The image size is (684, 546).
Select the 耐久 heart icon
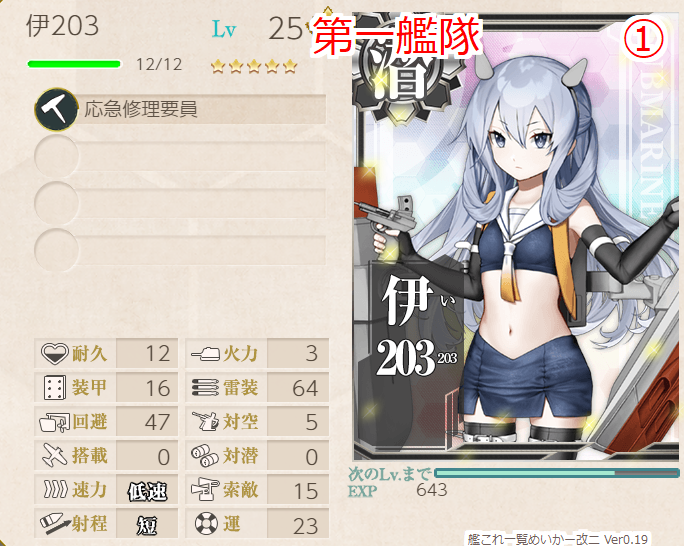[54, 353]
